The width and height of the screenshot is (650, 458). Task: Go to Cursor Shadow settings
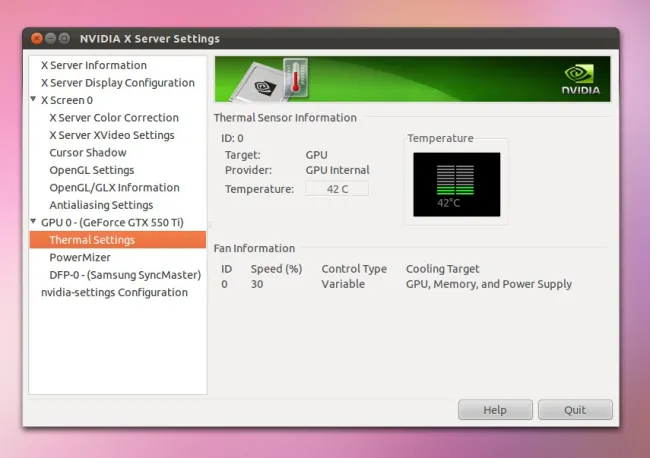pyautogui.click(x=88, y=153)
